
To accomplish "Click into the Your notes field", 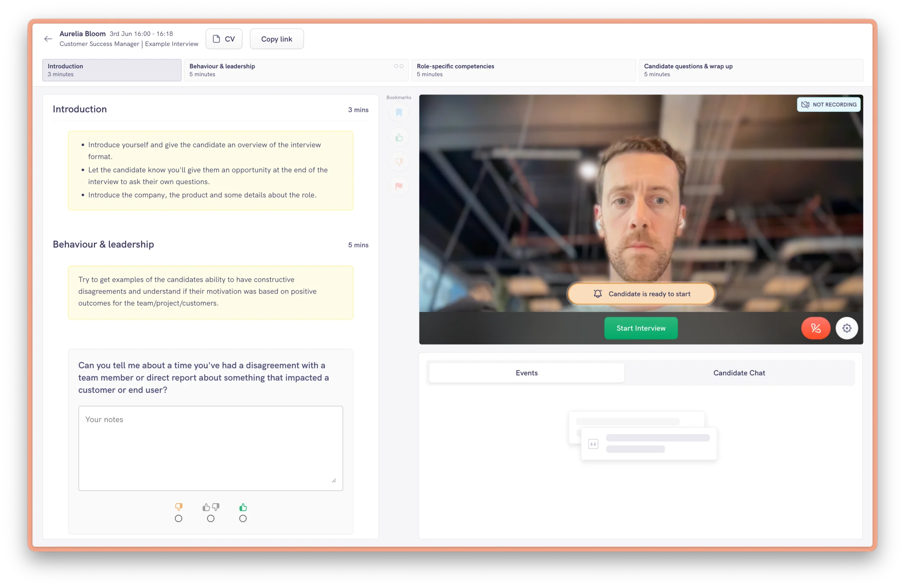I will tap(210, 448).
